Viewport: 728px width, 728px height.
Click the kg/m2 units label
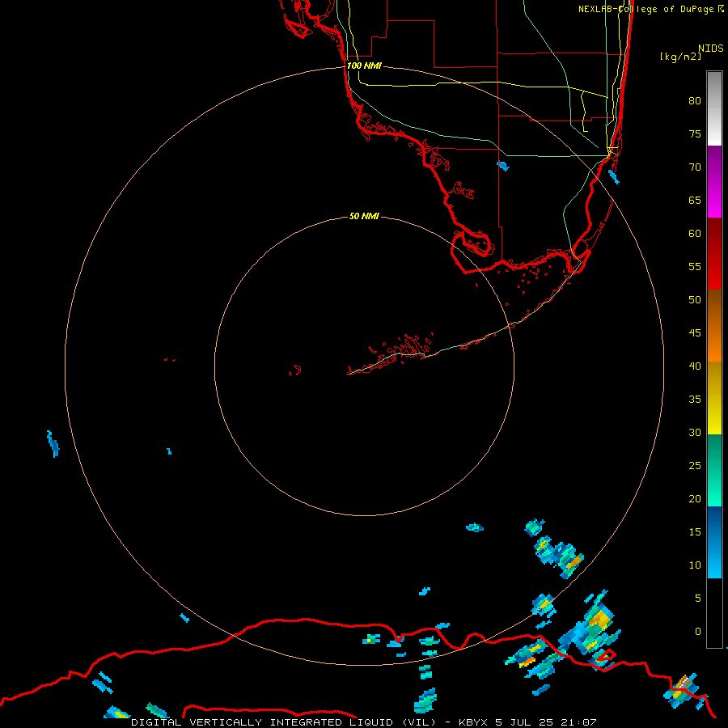680,57
